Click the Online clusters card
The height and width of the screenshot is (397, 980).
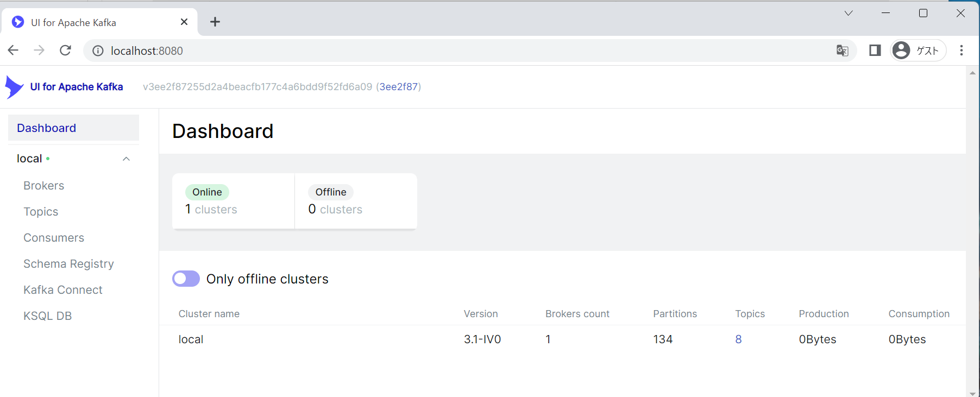tap(233, 201)
